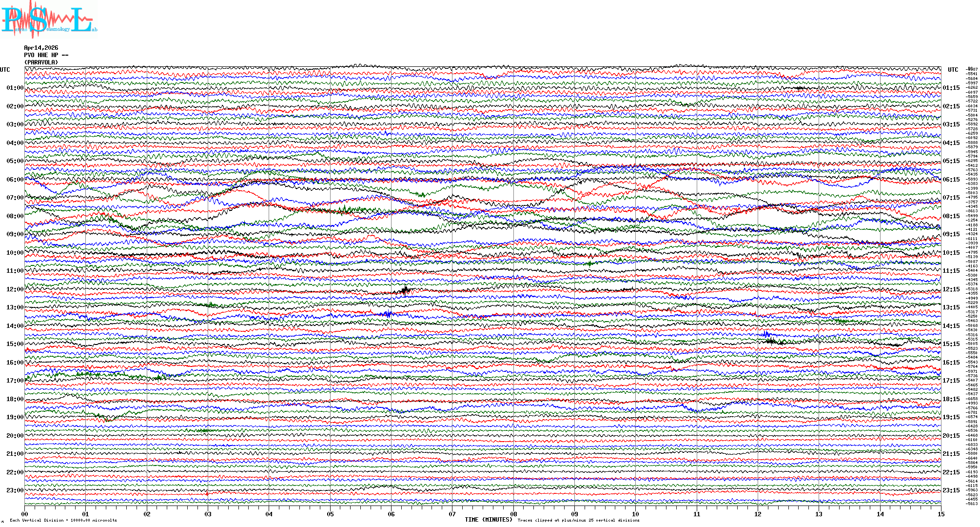
Task: Click minute tick 15 at bottom right
Action: [x=941, y=514]
